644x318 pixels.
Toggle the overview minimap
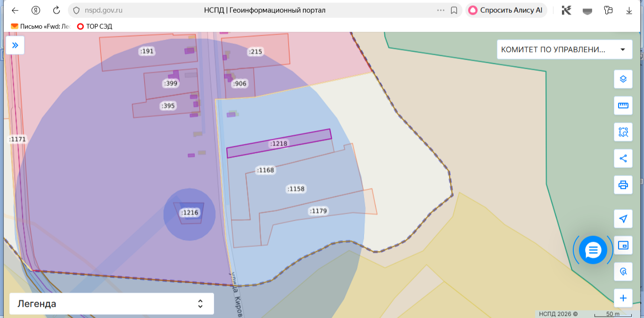tap(623, 245)
